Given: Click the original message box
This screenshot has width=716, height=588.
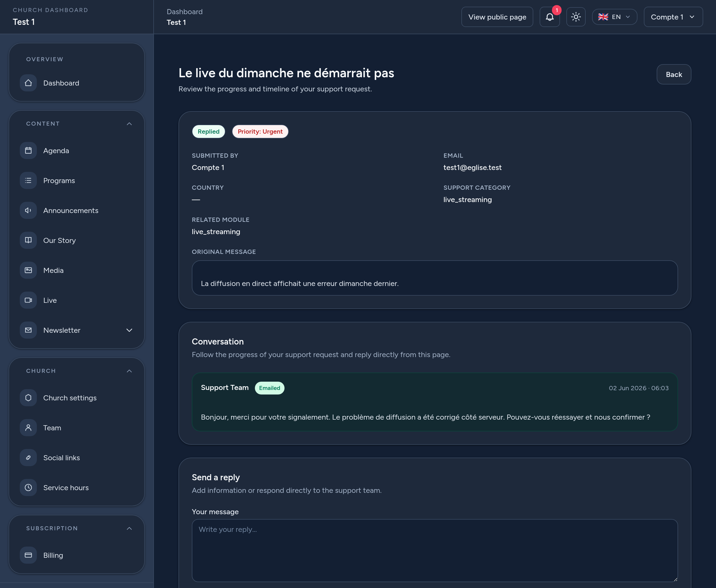Looking at the screenshot, I should (x=435, y=278).
